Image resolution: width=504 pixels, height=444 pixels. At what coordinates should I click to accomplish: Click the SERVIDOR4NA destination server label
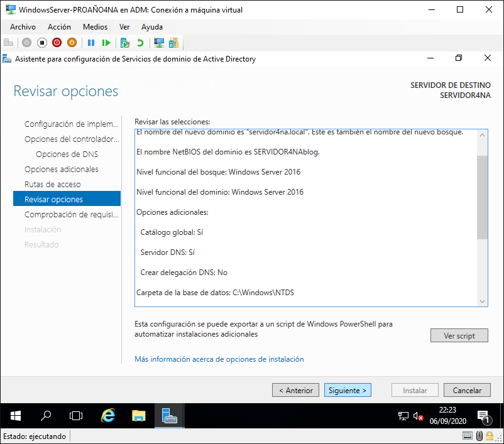click(x=465, y=95)
